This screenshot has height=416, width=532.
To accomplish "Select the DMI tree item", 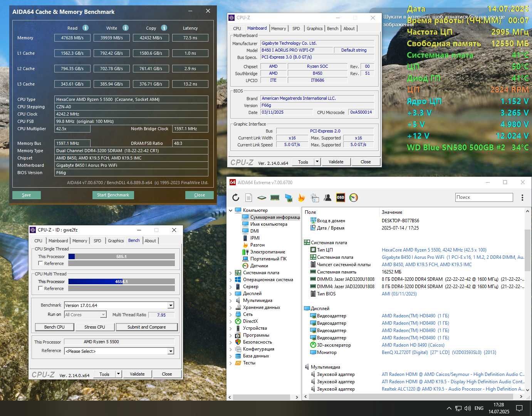I will pyautogui.click(x=250, y=231).
